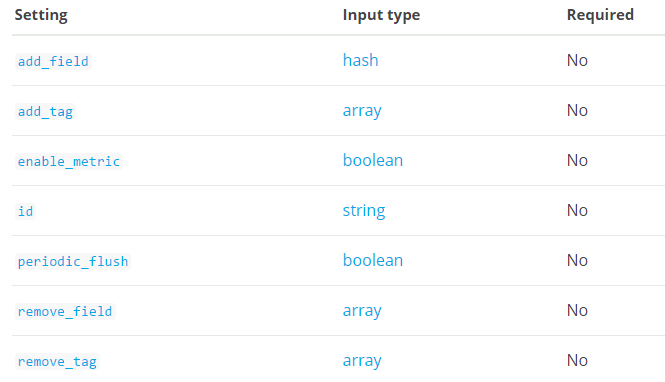Open the remove_tag setting link
The image size is (665, 382).
(57, 361)
